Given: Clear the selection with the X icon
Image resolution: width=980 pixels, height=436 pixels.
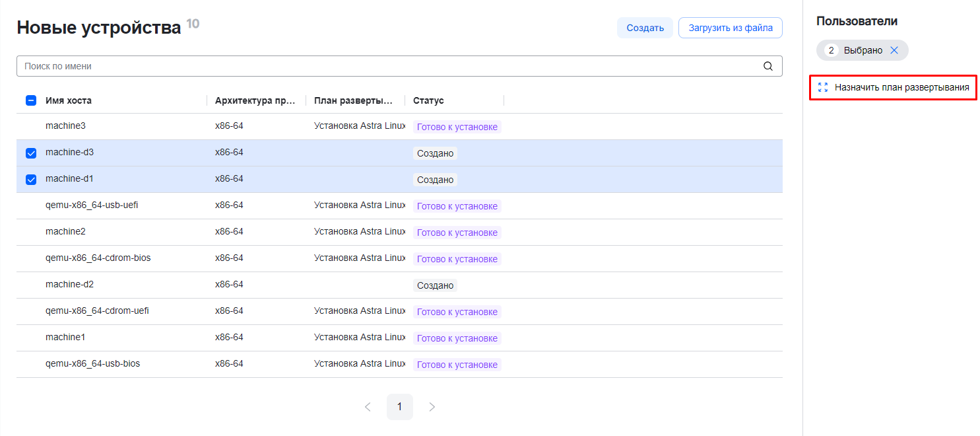Looking at the screenshot, I should 894,50.
